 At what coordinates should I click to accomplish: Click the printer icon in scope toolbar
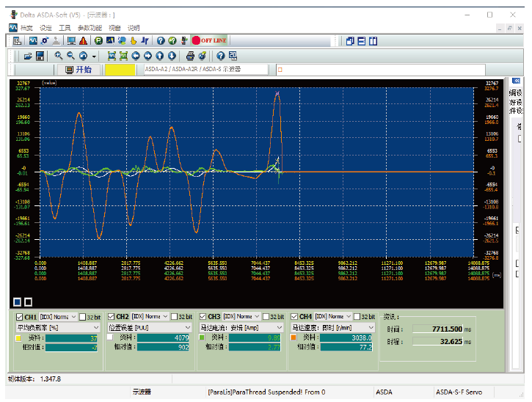(190, 56)
